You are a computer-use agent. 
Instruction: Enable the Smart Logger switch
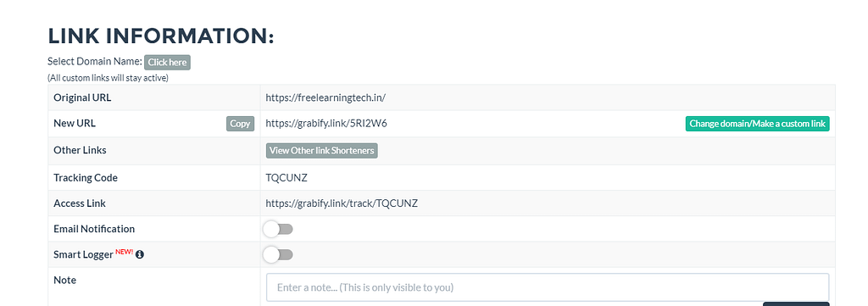278,254
